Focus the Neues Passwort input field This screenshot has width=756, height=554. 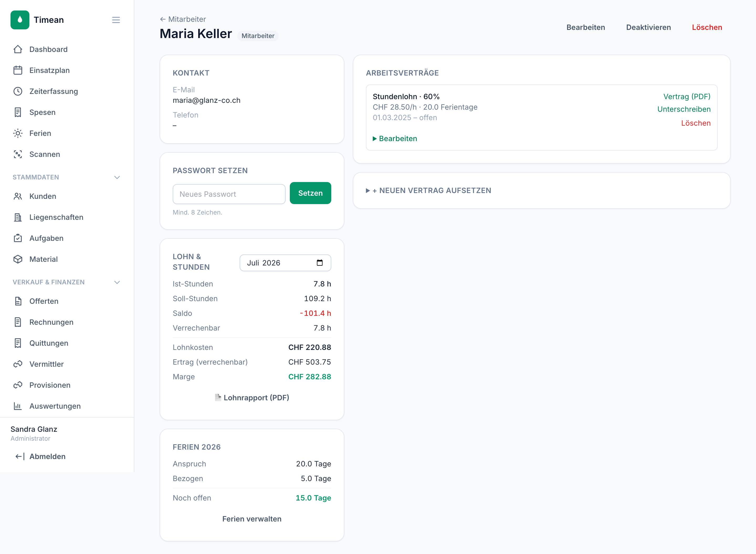point(229,194)
